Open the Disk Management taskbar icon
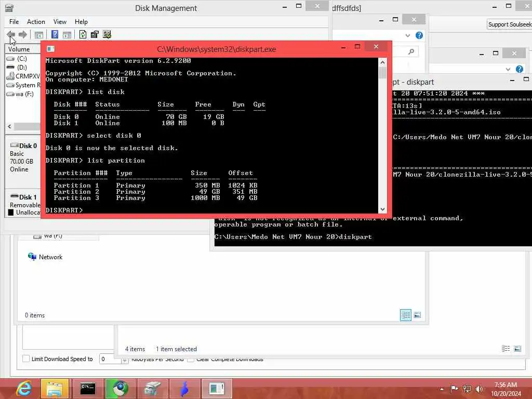Screen dimensions: 532x399 tap(152, 389)
